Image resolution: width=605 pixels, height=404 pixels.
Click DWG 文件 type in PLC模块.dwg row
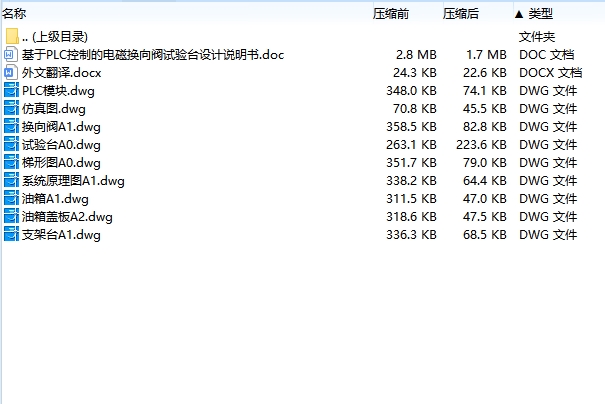click(x=548, y=91)
